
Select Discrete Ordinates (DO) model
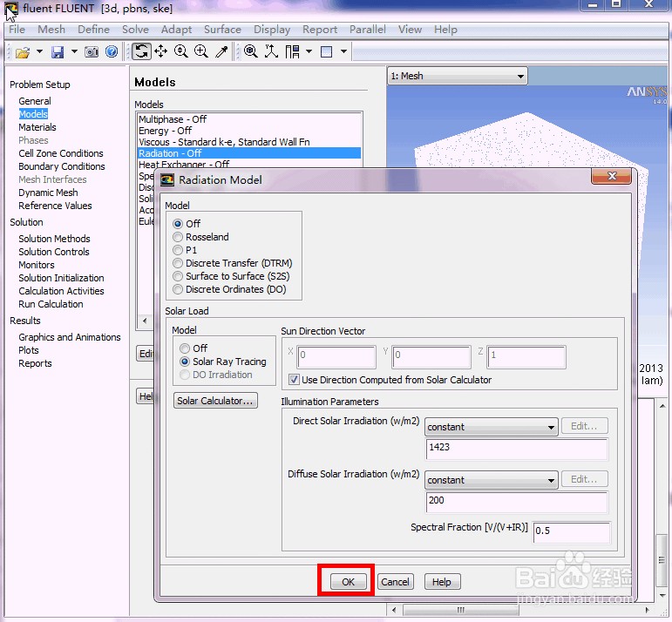coord(178,289)
